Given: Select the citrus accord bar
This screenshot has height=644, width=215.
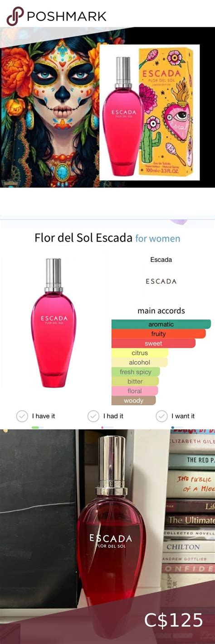Looking at the screenshot, I should [x=140, y=353].
